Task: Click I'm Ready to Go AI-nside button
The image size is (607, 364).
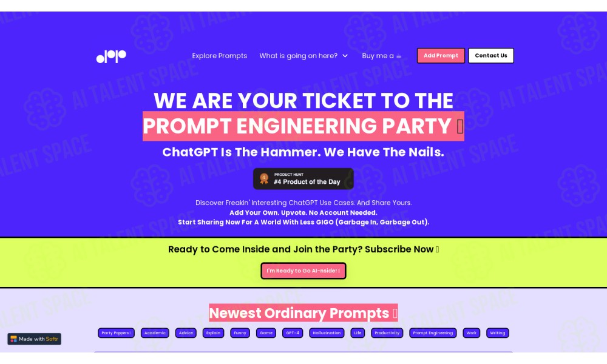Action: coord(303,271)
